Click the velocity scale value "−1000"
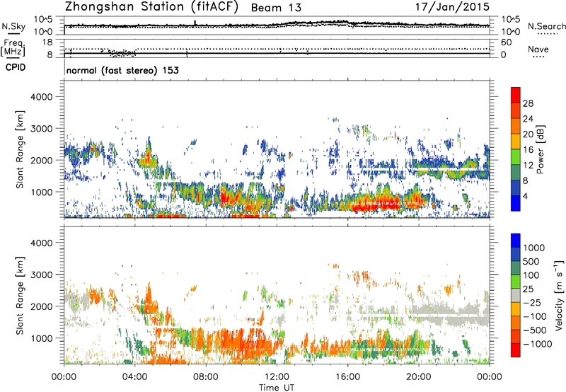The height and width of the screenshot is (392, 566). point(537,344)
